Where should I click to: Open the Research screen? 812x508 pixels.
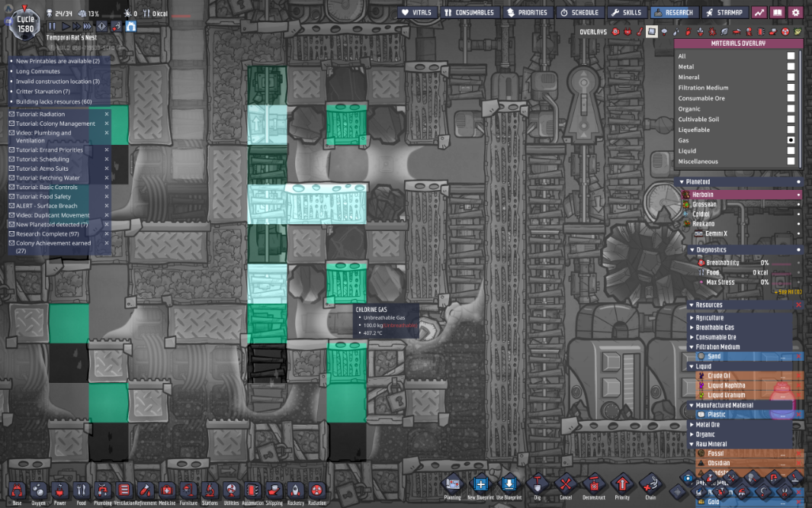[673, 12]
